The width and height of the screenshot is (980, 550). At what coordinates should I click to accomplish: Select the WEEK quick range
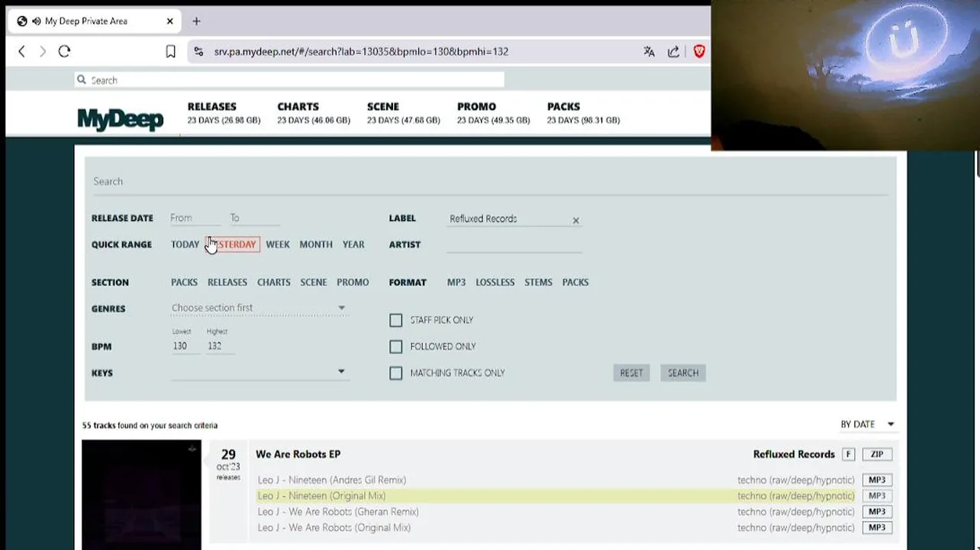(x=278, y=244)
